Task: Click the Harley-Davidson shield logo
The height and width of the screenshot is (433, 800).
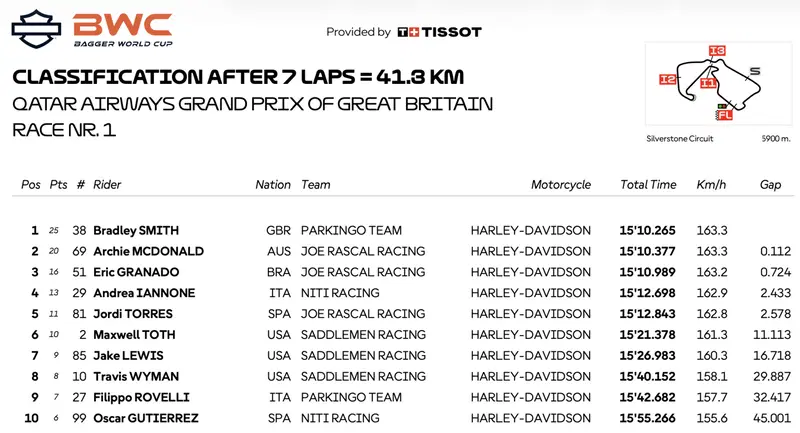Action: 36,29
